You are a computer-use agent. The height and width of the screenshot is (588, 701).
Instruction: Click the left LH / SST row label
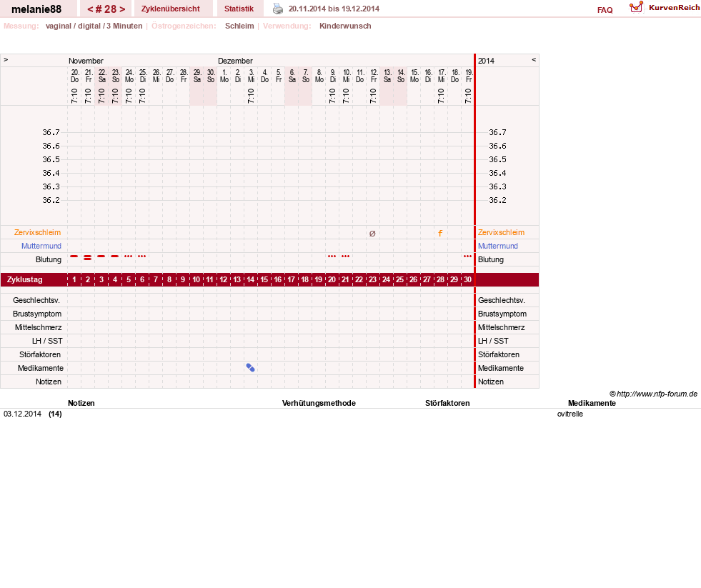[47, 342]
